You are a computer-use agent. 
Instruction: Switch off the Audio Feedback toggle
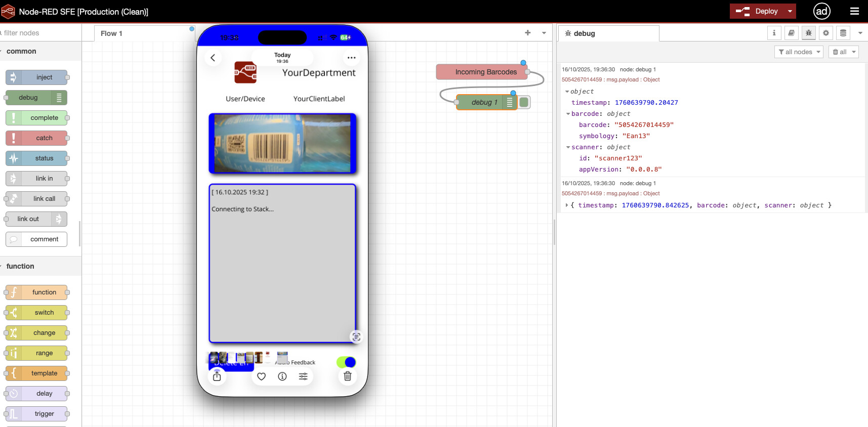point(346,362)
